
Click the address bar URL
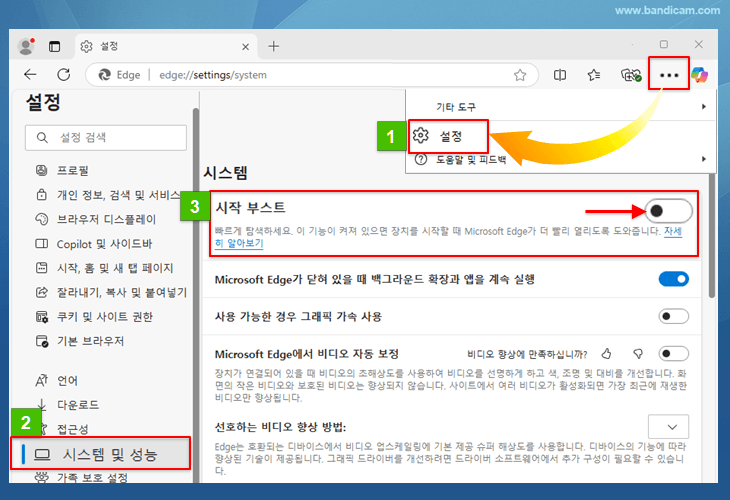pyautogui.click(x=213, y=75)
